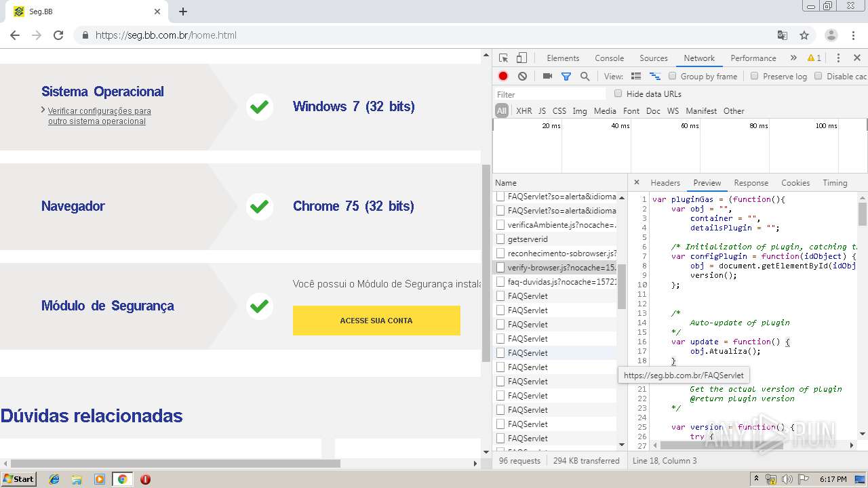Click the page vertical scrollbar thumb
The height and width of the screenshot is (488, 868).
pos(486,263)
